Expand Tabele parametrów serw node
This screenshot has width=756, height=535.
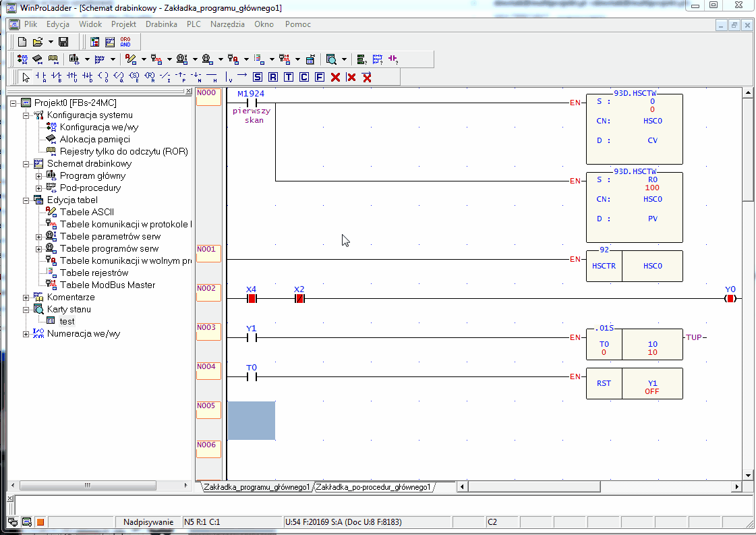coord(38,237)
